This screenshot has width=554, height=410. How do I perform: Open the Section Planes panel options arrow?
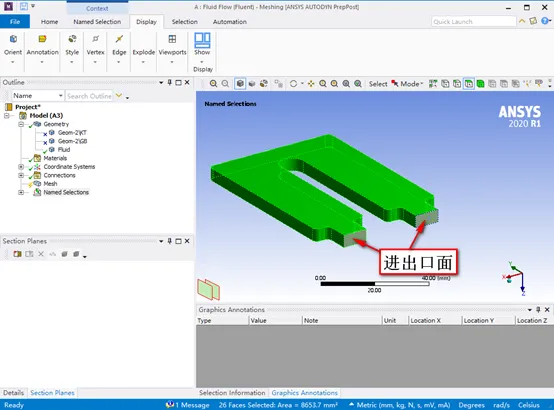coord(161,241)
